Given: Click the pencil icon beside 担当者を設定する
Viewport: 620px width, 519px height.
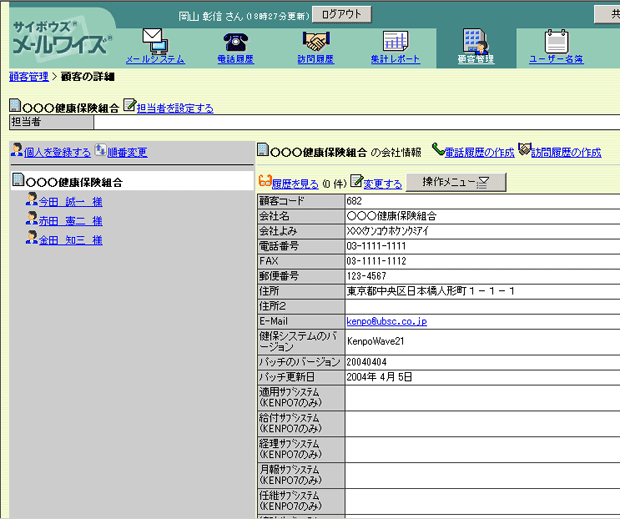Looking at the screenshot, I should pyautogui.click(x=129, y=105).
